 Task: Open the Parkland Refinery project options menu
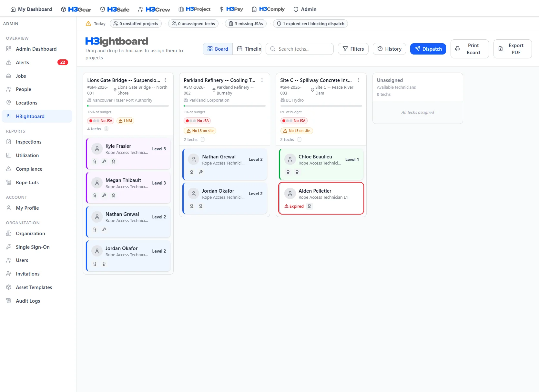tap(262, 80)
